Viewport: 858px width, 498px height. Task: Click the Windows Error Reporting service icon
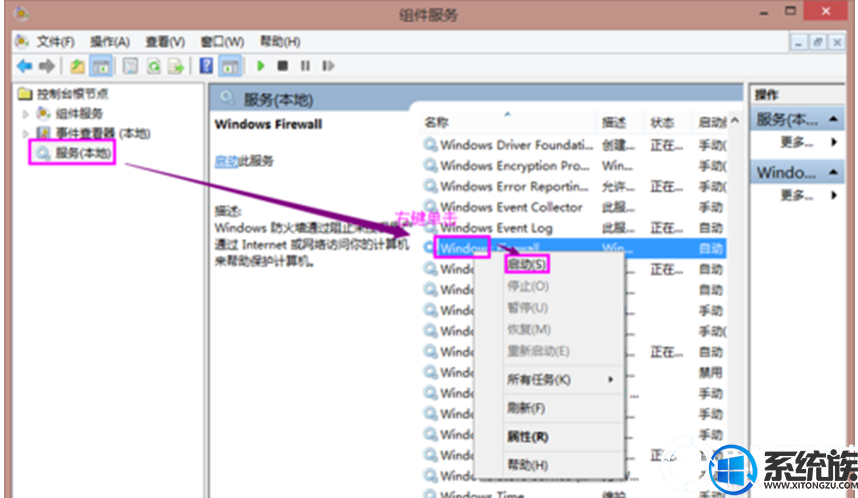pyautogui.click(x=430, y=187)
